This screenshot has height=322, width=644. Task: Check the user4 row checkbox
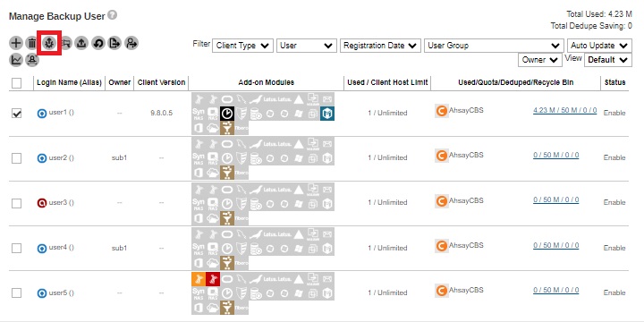[16, 248]
